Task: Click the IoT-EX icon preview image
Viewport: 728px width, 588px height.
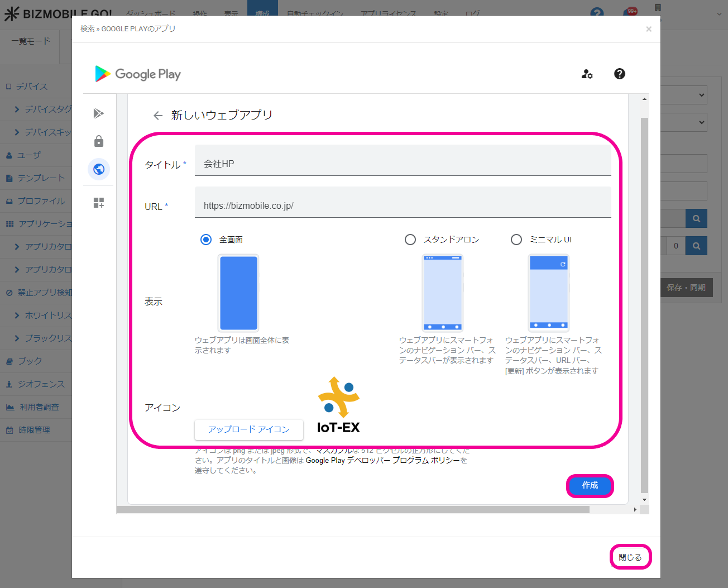Action: click(x=338, y=405)
